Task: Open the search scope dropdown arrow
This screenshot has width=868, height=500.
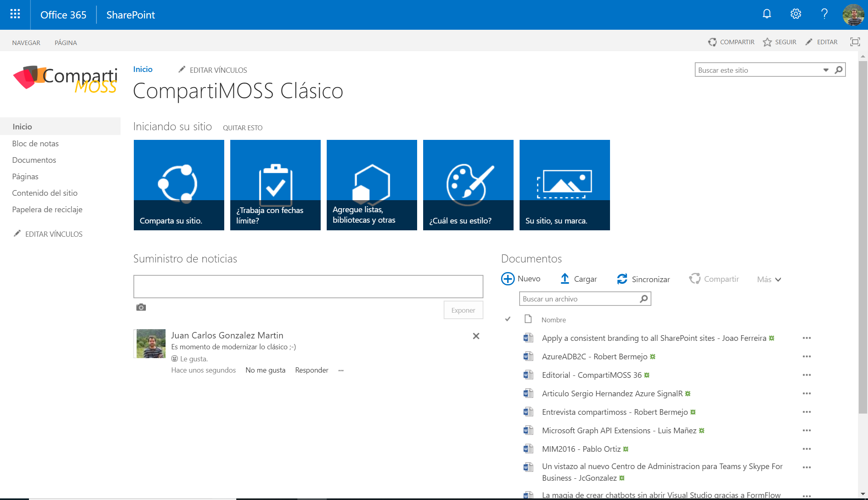Action: click(826, 70)
